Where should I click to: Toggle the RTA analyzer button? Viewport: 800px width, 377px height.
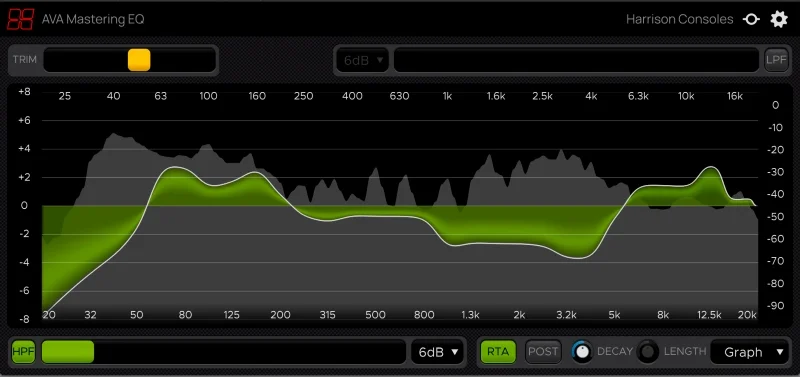[x=498, y=351]
